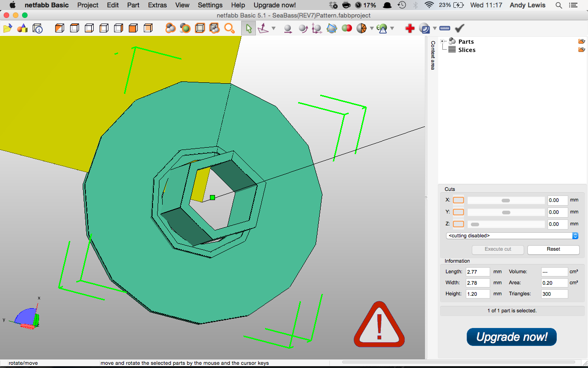Open dropdown arrow beside the align tool
588x368 pixels.
pos(274,29)
